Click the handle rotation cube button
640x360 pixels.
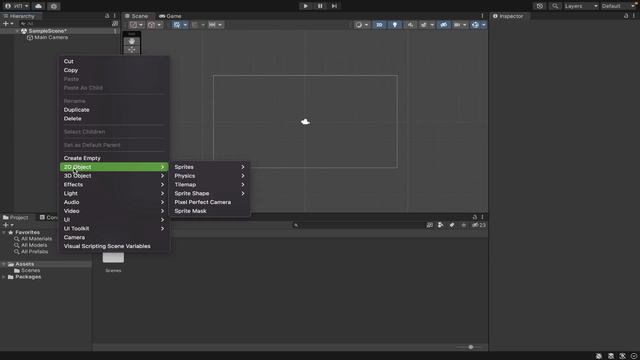point(154,25)
